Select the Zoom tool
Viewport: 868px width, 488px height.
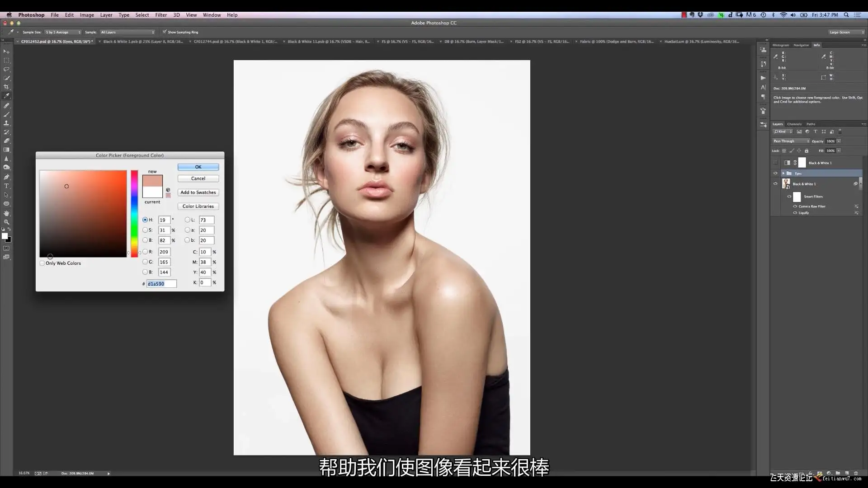[6, 222]
